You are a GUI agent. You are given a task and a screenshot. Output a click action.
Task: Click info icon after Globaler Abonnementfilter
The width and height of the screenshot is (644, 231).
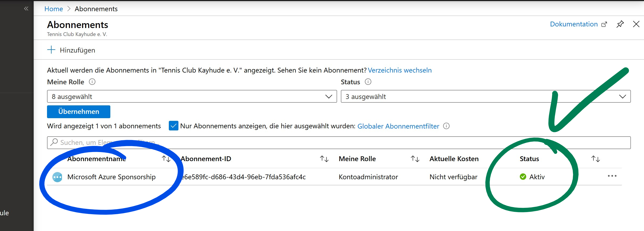pos(446,126)
